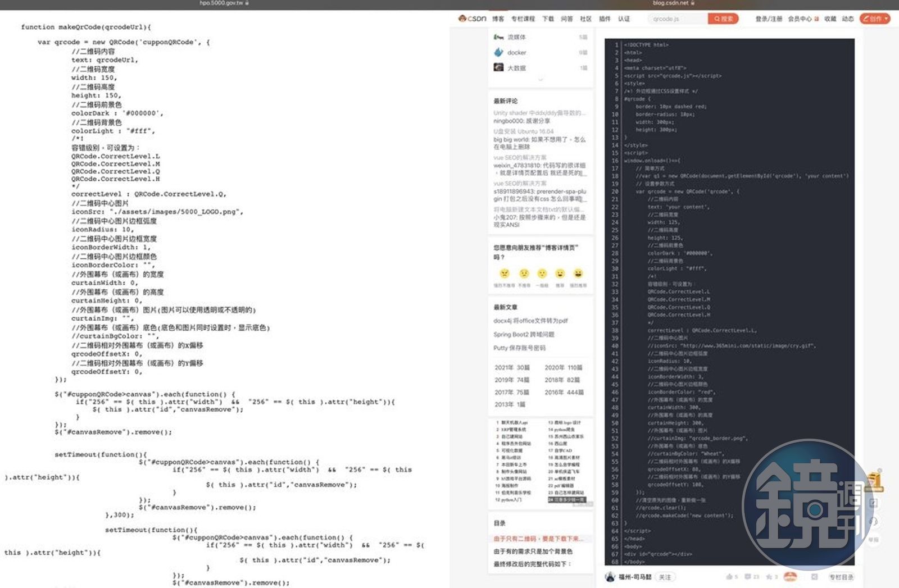Click the CSDN logo in the header

472,19
